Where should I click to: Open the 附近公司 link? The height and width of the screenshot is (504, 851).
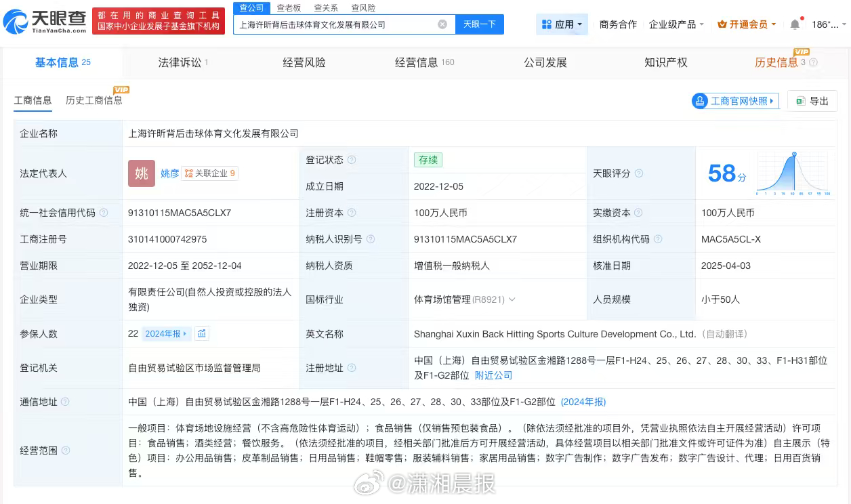click(x=493, y=375)
